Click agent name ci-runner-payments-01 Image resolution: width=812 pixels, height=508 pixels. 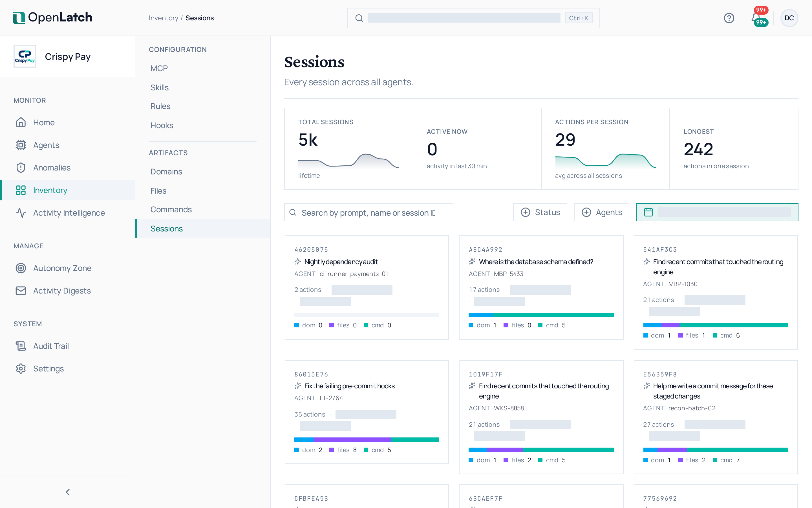pyautogui.click(x=354, y=273)
